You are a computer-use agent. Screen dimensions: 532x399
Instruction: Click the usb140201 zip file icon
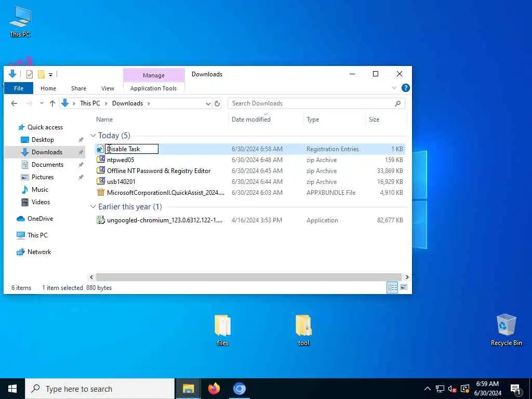point(100,181)
